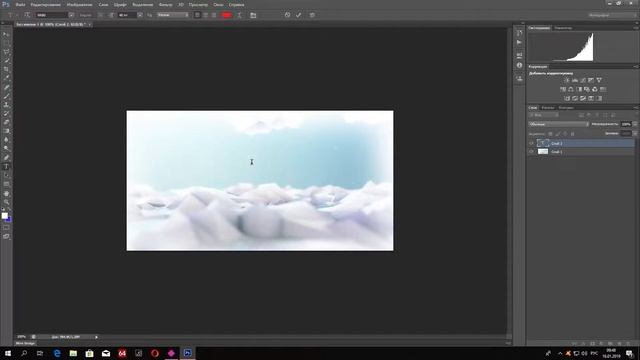The width and height of the screenshot is (640, 360).
Task: Select the Rectangular Marquee tool
Action: coord(6,43)
